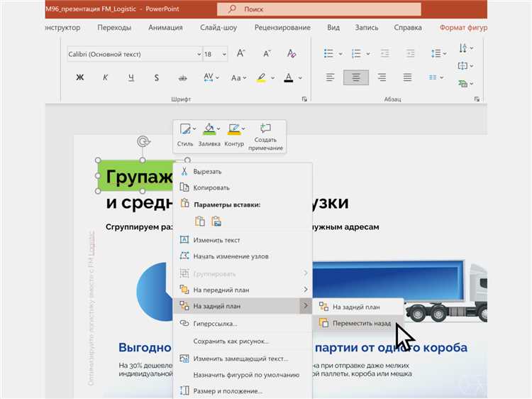Choose Изменить текст menu item

243,240
